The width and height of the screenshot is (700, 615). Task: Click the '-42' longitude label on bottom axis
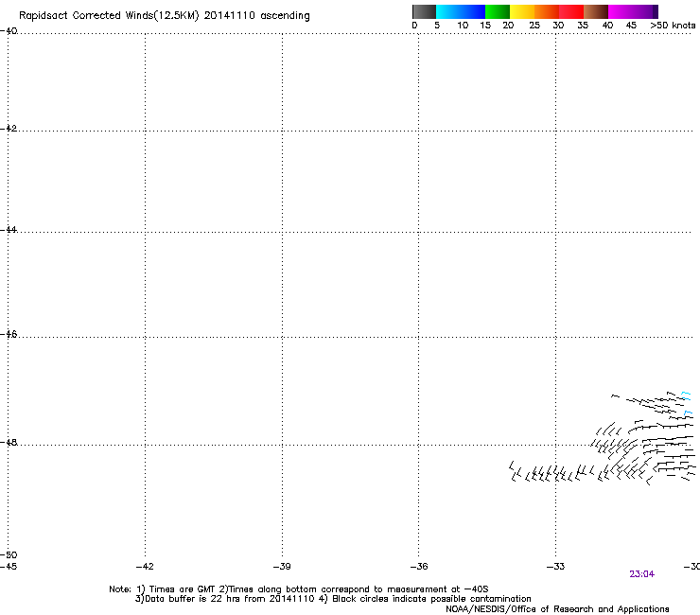coord(145,567)
